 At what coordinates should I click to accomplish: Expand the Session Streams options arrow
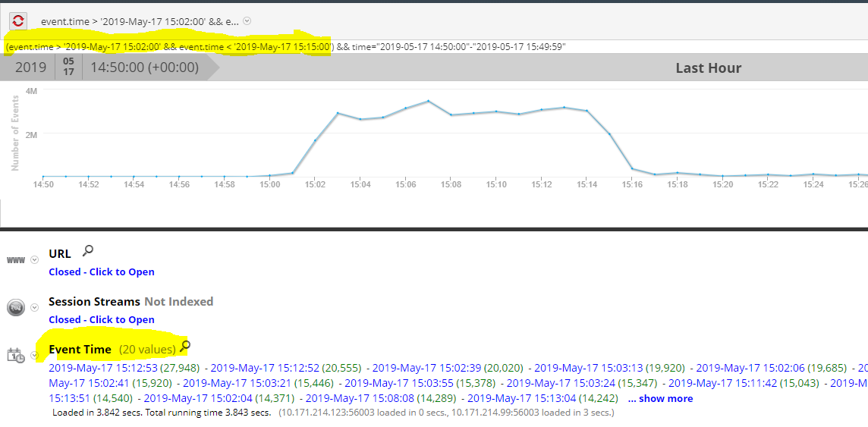point(35,307)
